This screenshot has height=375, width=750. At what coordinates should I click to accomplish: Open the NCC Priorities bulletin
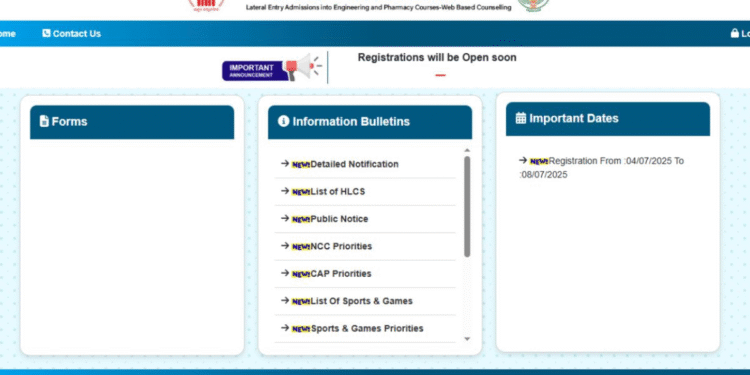tap(341, 246)
